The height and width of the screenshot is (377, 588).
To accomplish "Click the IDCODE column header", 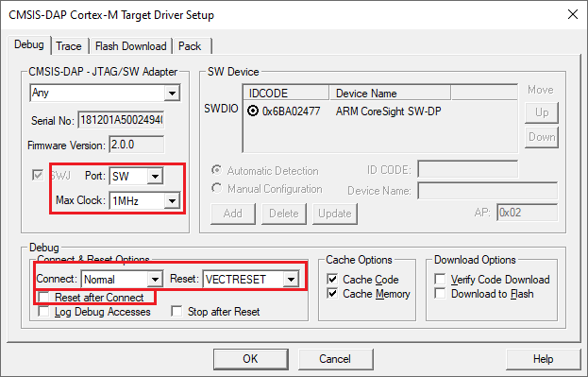I will (x=286, y=93).
